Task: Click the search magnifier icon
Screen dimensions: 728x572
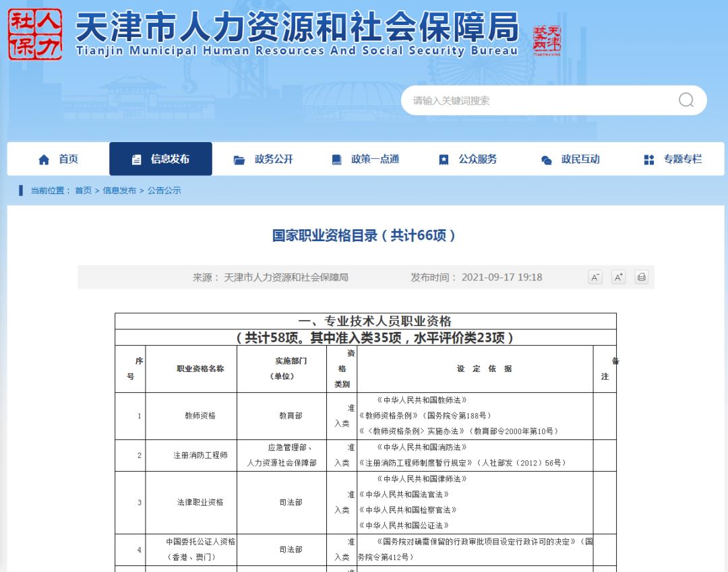Action: coord(686,100)
